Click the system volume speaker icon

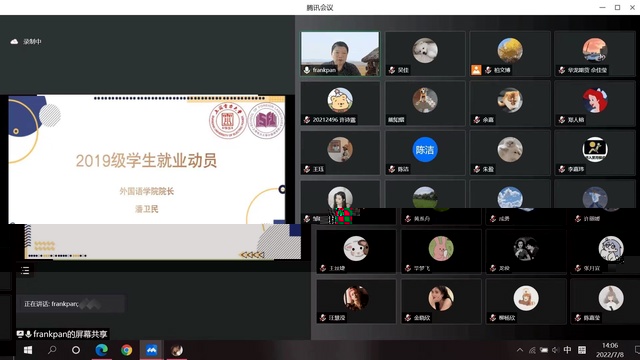pyautogui.click(x=556, y=350)
